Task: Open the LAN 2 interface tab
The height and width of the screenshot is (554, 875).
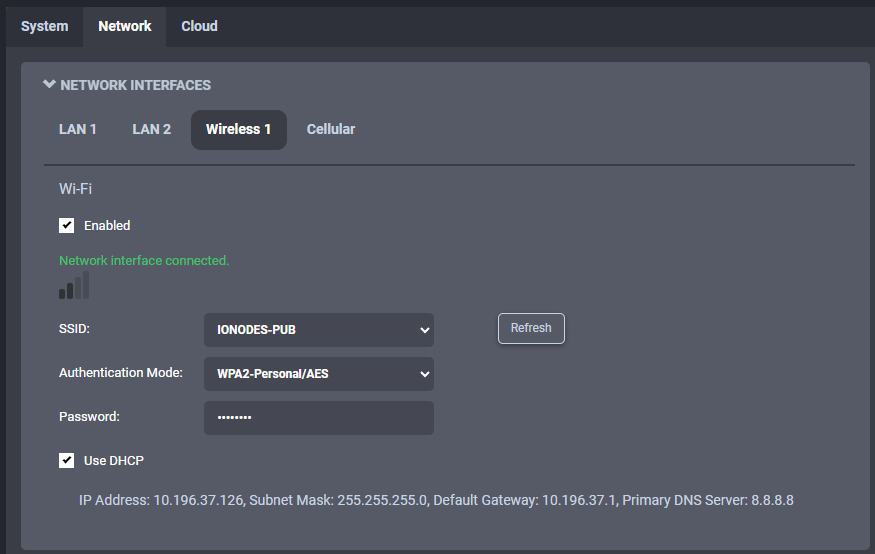Action: (x=151, y=129)
